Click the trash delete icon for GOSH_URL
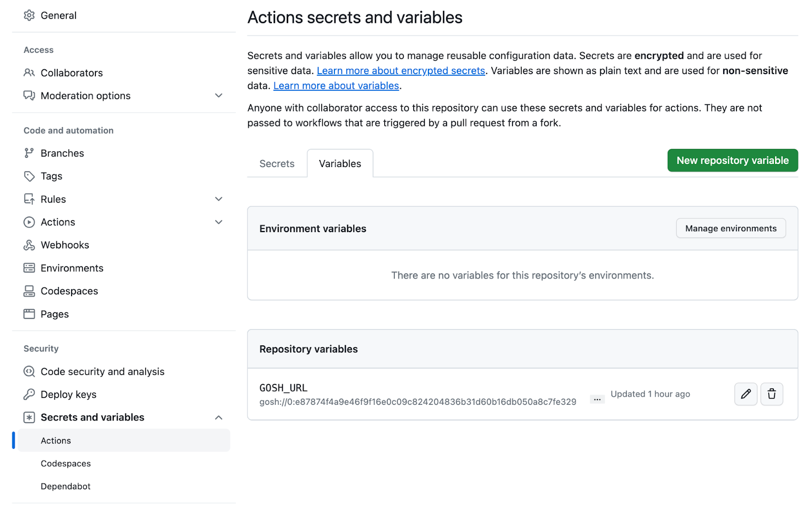 pyautogui.click(x=771, y=394)
